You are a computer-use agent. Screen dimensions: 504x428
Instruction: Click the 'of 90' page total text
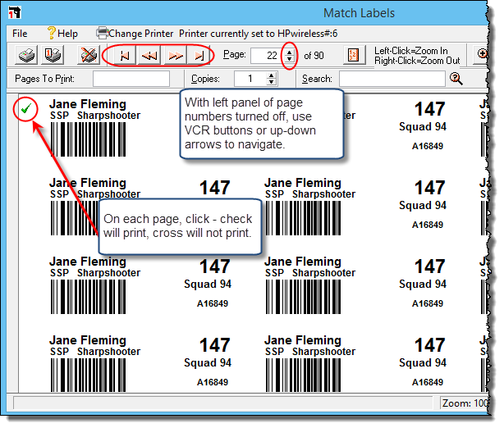(314, 56)
